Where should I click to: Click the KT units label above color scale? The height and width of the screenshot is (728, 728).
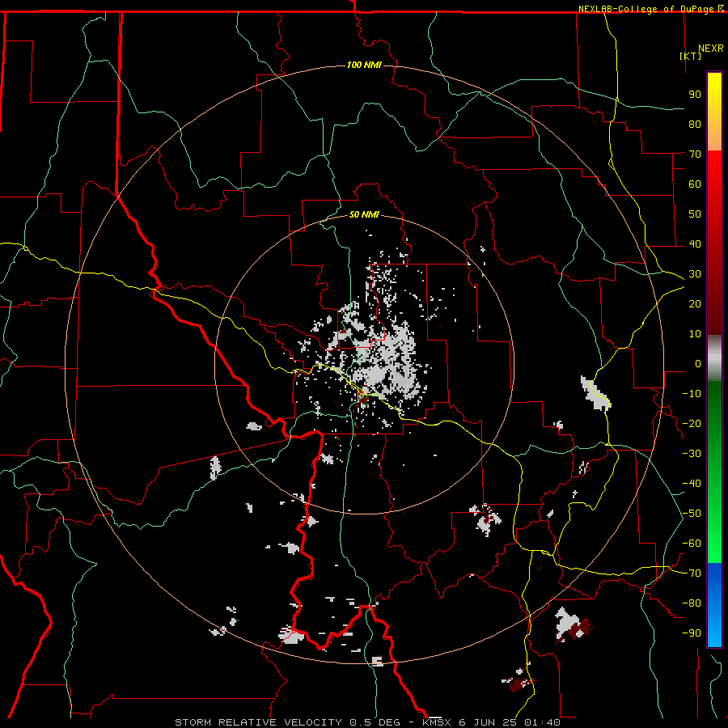point(691,56)
